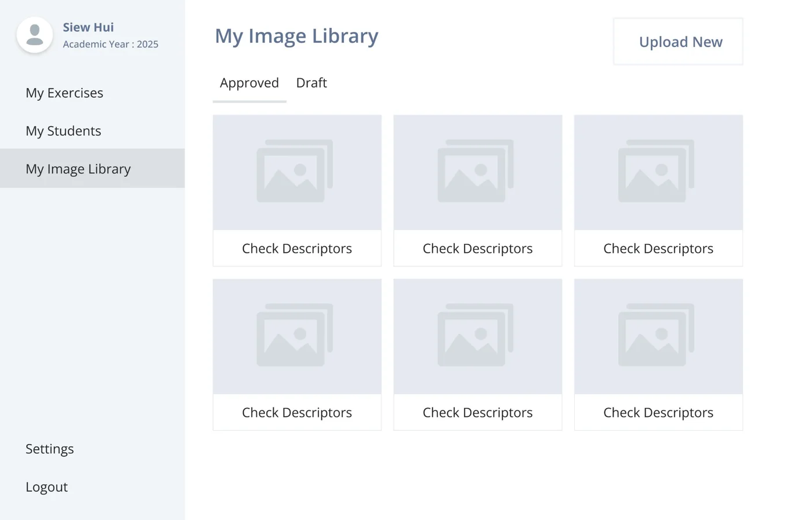The width and height of the screenshot is (812, 520).
Task: Click the Upload New button
Action: [678, 42]
